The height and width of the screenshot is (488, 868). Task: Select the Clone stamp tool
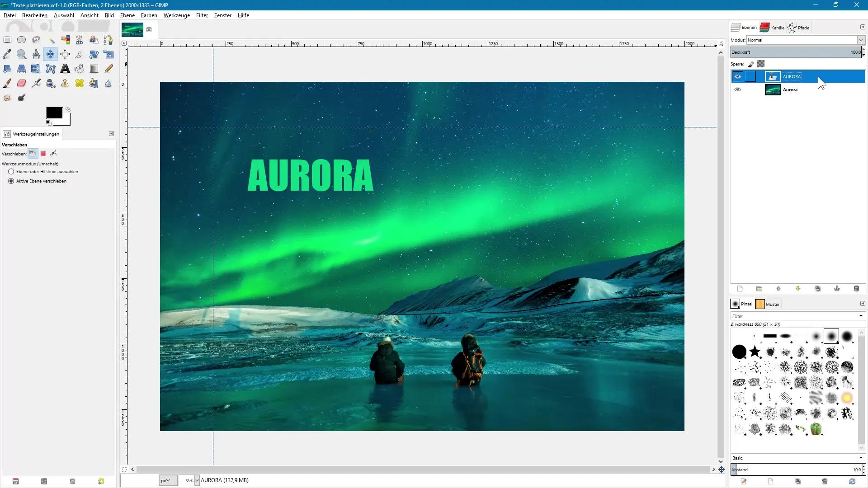coord(65,83)
